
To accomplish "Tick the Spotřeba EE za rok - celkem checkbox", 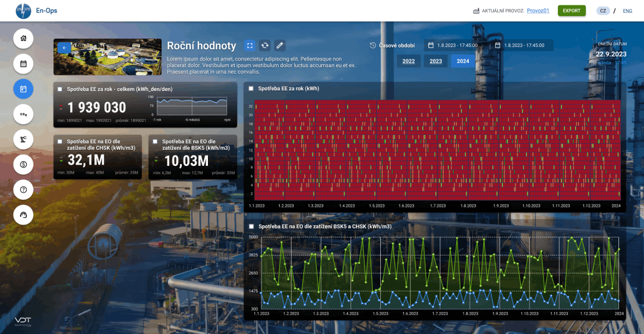I will (60, 89).
